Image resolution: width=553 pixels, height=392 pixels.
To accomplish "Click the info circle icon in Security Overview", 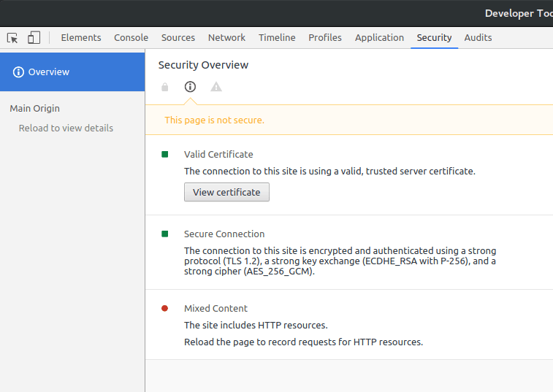I will [190, 87].
